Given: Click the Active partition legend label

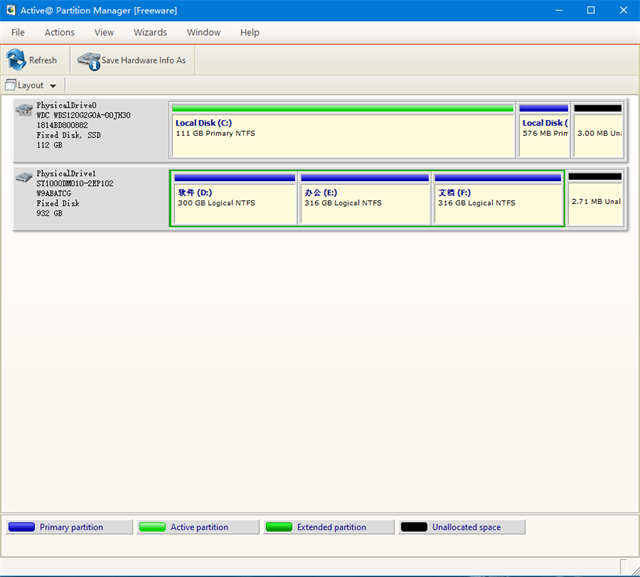Looking at the screenshot, I should click(199, 527).
